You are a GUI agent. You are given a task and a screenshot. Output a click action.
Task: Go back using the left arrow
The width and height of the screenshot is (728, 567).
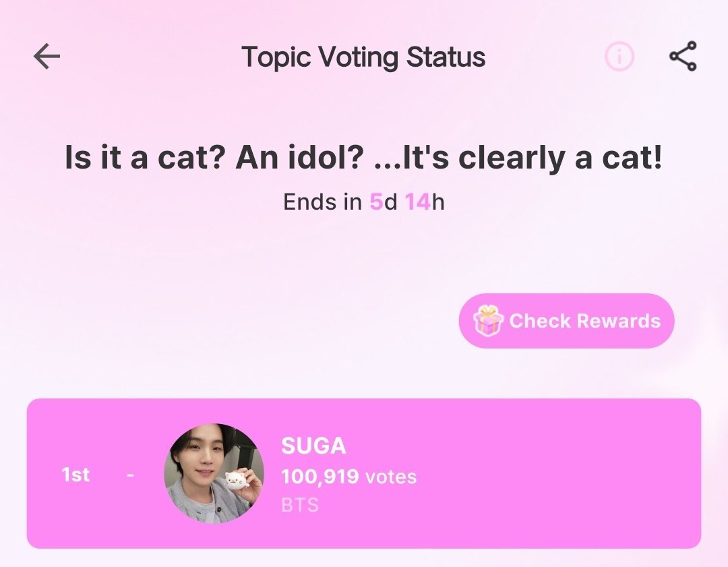(47, 56)
